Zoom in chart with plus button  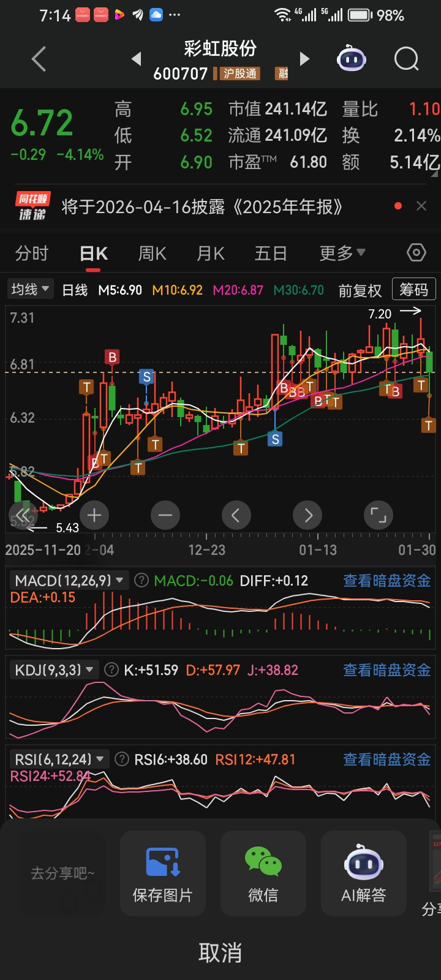pos(94,516)
